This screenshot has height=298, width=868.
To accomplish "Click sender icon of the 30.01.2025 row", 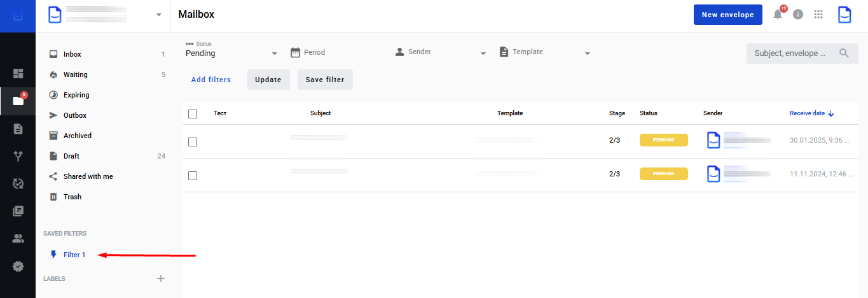I will [x=714, y=140].
